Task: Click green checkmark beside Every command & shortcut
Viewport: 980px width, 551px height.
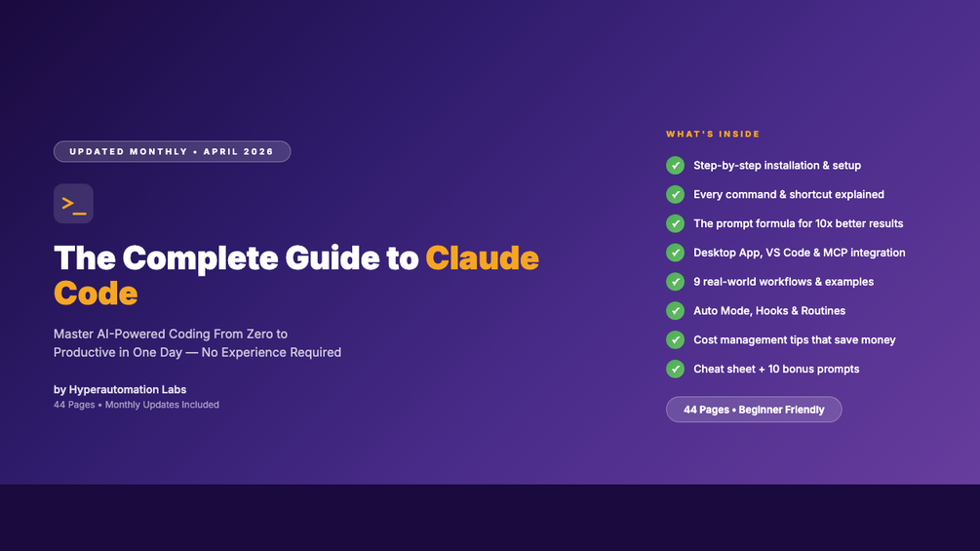Action: (675, 194)
